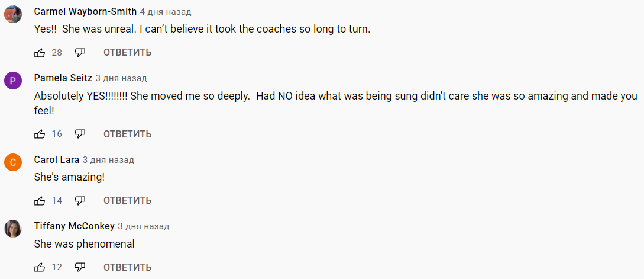Like Carol Lara's comment
The width and height of the screenshot is (644, 279).
[40, 201]
